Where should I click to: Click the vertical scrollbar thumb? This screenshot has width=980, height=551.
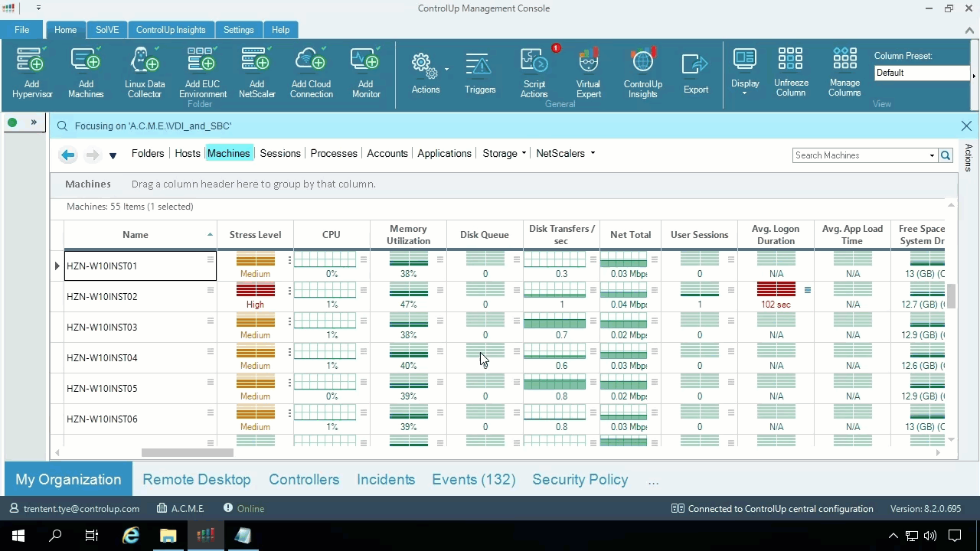tap(952, 296)
